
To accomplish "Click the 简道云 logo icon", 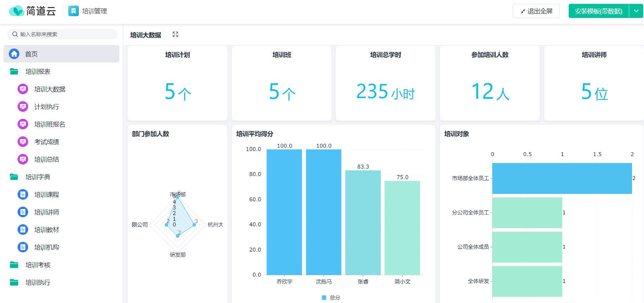I will click(x=16, y=11).
